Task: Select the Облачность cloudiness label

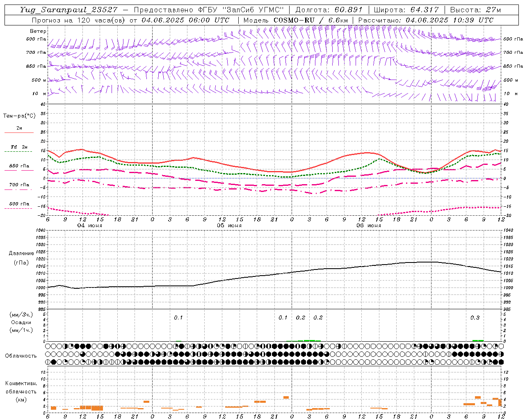Action: 21,356
